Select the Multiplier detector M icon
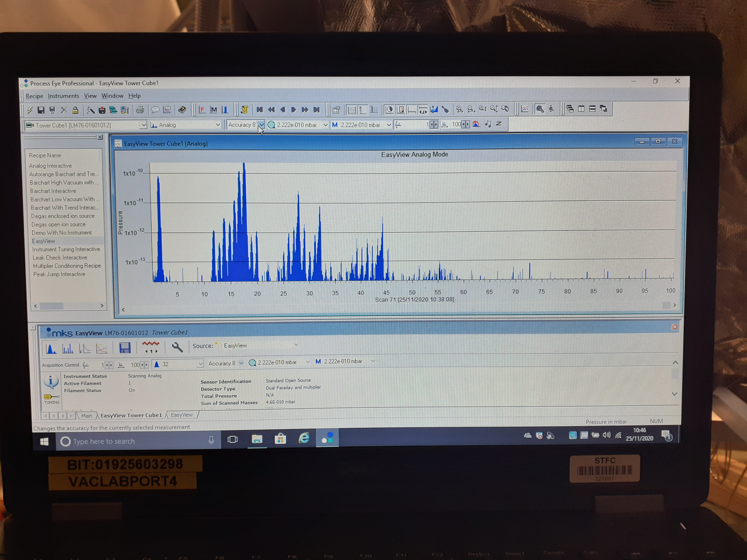747x560 pixels. [x=213, y=110]
